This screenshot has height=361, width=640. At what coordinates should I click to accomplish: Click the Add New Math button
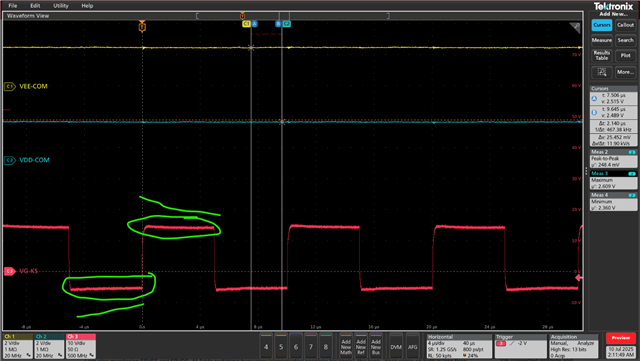coord(346,347)
